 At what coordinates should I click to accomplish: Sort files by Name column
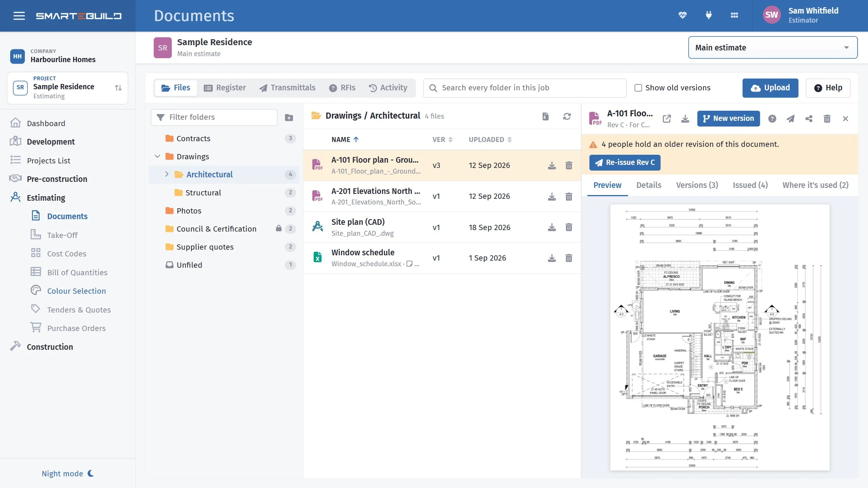pos(345,139)
